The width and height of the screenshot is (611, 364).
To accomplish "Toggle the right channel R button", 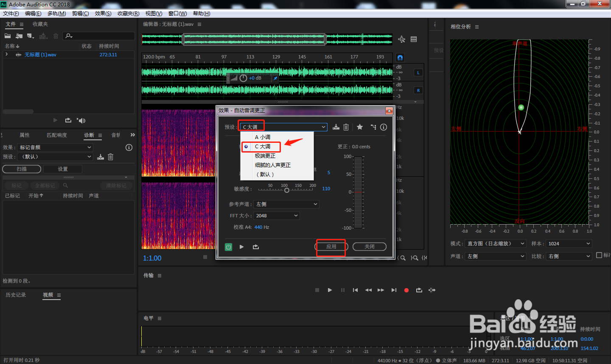I will click(x=418, y=91).
